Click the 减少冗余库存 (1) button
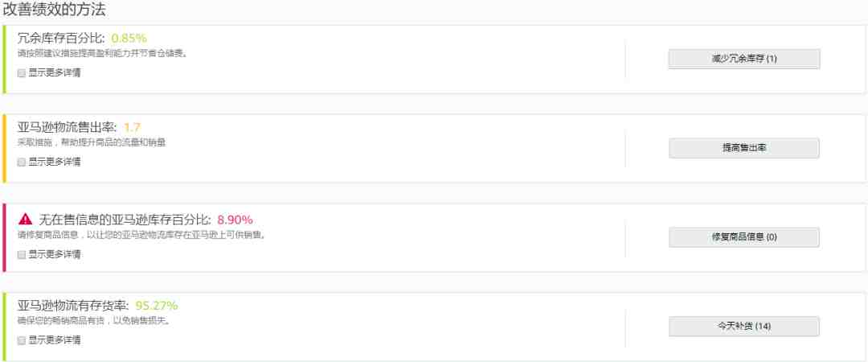 pyautogui.click(x=744, y=59)
